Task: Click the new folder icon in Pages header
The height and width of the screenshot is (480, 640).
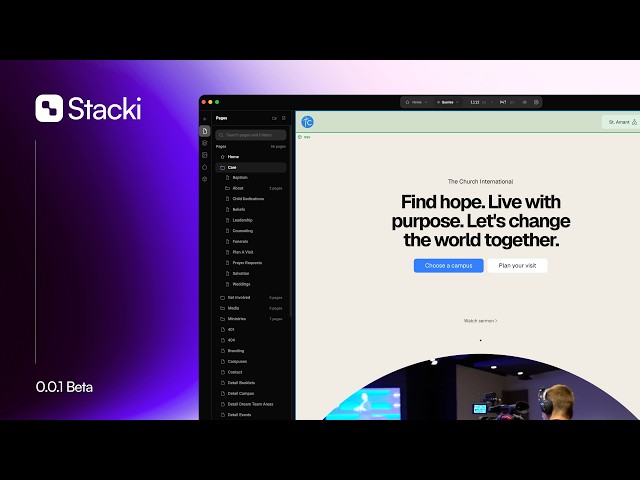Action: pyautogui.click(x=274, y=118)
